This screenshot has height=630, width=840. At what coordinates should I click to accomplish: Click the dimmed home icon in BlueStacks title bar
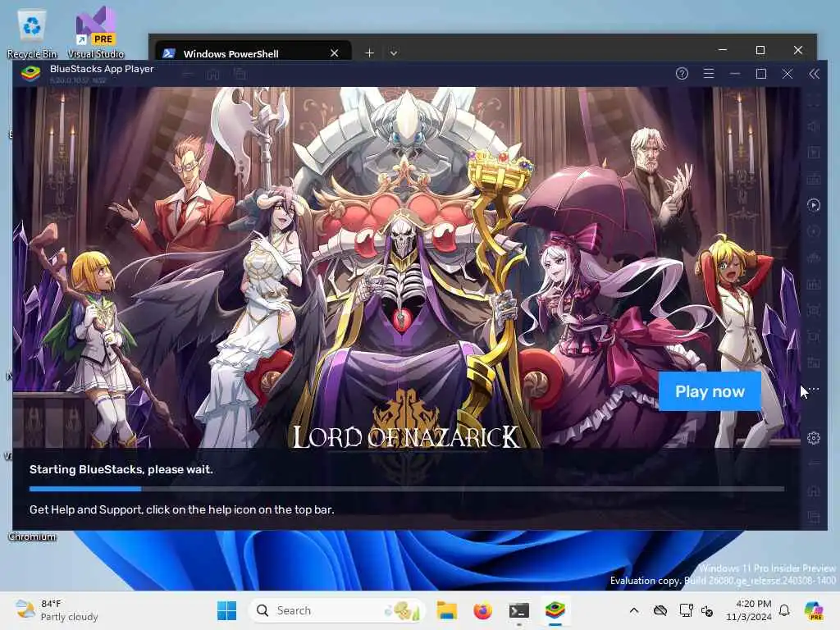tap(213, 75)
